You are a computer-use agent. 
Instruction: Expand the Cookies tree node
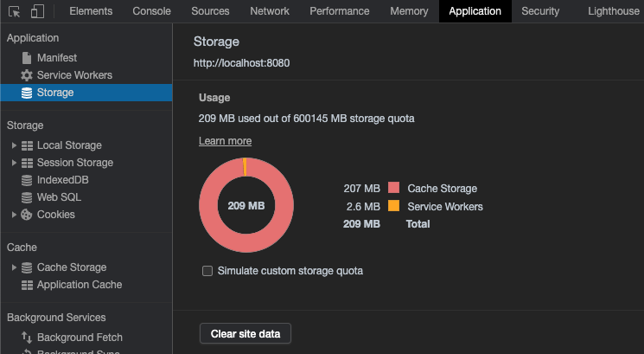tap(14, 215)
